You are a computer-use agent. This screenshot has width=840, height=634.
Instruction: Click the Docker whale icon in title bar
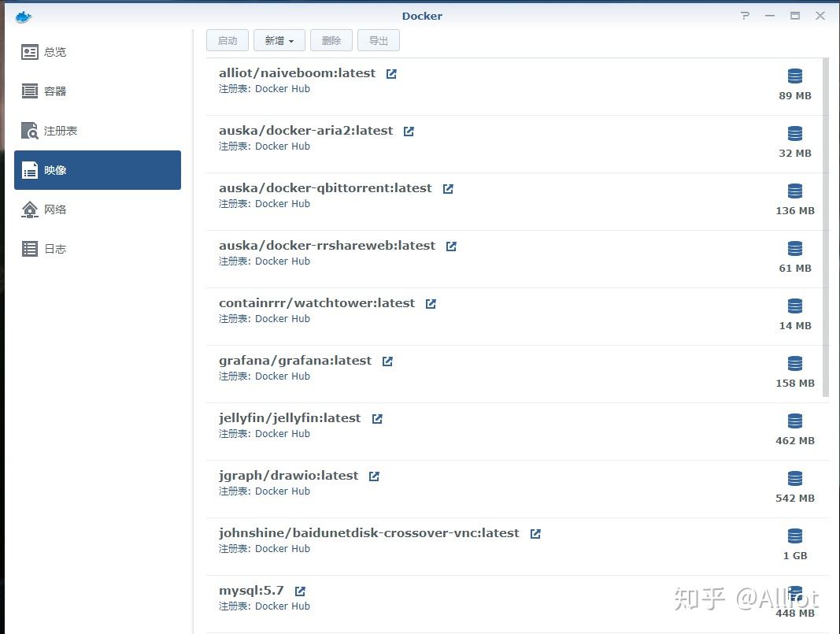[23, 16]
